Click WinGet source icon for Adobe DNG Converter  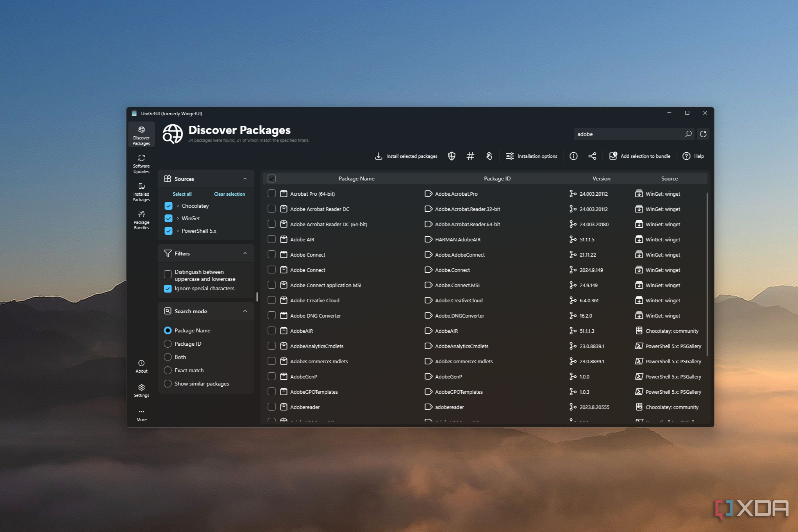pos(639,316)
